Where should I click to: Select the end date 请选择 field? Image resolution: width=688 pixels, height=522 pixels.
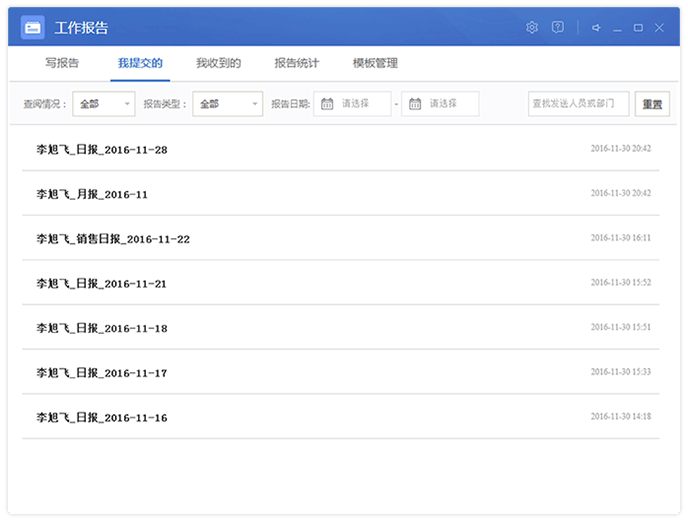(440, 104)
